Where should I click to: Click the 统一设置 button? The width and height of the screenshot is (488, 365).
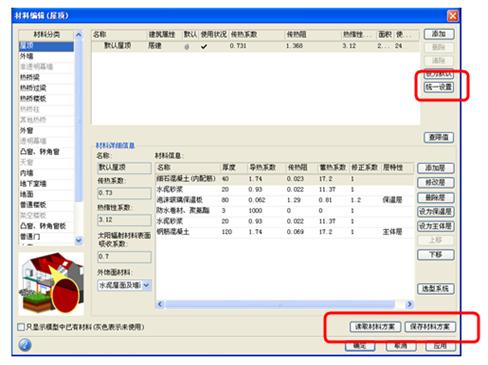[x=439, y=87]
